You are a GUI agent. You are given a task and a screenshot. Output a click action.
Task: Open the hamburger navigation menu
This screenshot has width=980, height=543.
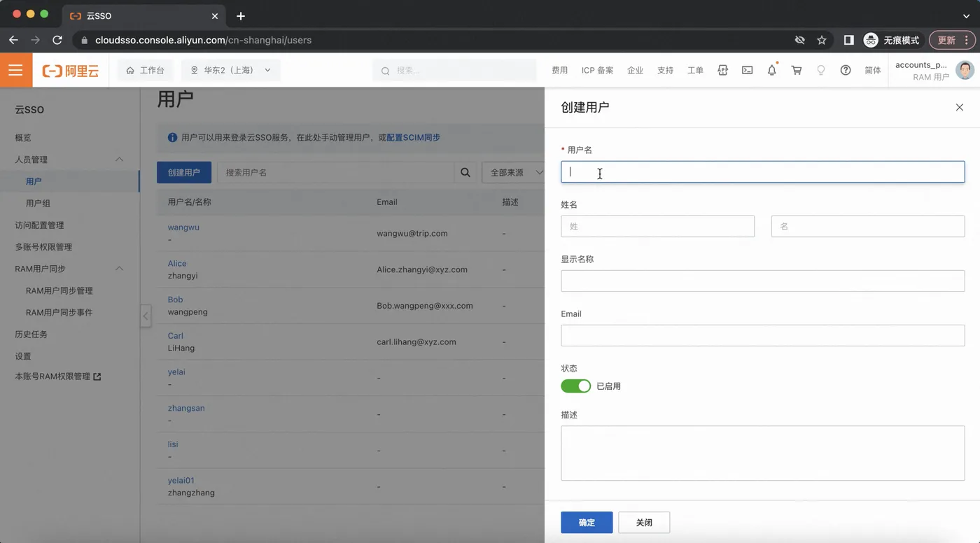tap(15, 70)
